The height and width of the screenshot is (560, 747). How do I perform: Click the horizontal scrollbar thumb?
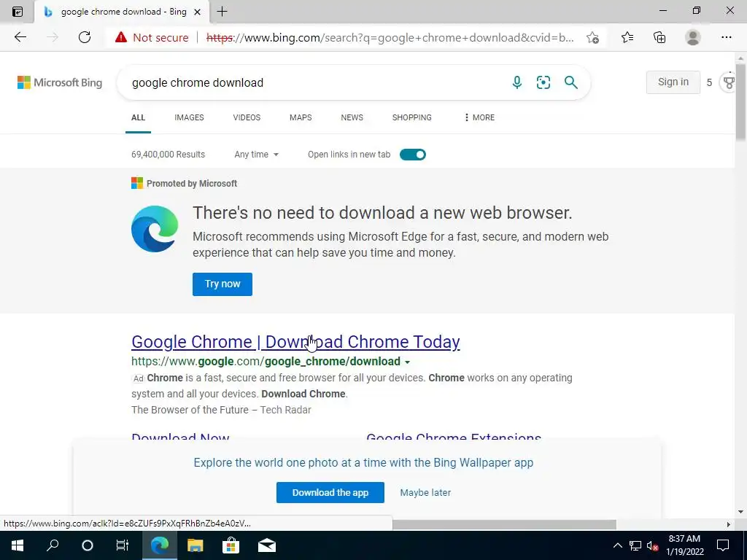click(x=504, y=524)
